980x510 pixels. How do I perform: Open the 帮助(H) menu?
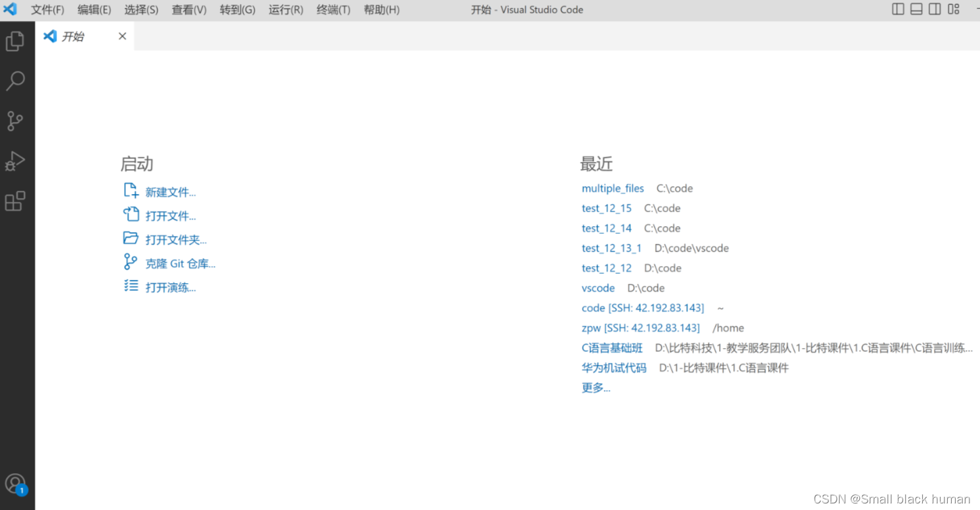pos(381,10)
